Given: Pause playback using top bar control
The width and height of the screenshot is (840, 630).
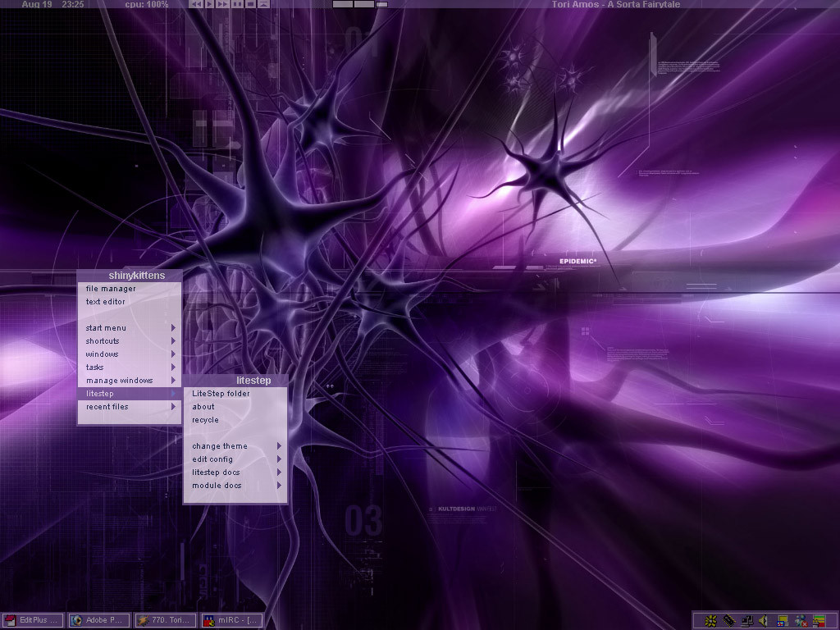Looking at the screenshot, I should pos(237,4).
